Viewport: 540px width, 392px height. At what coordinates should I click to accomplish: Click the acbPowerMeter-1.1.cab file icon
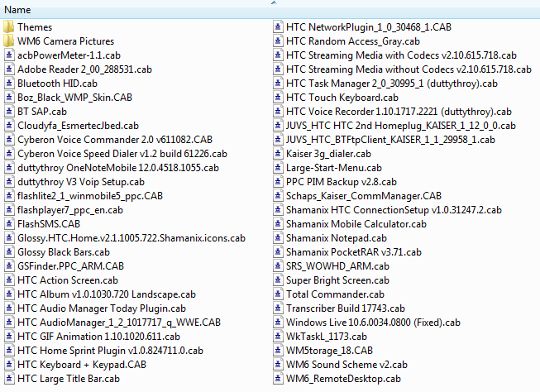9,55
